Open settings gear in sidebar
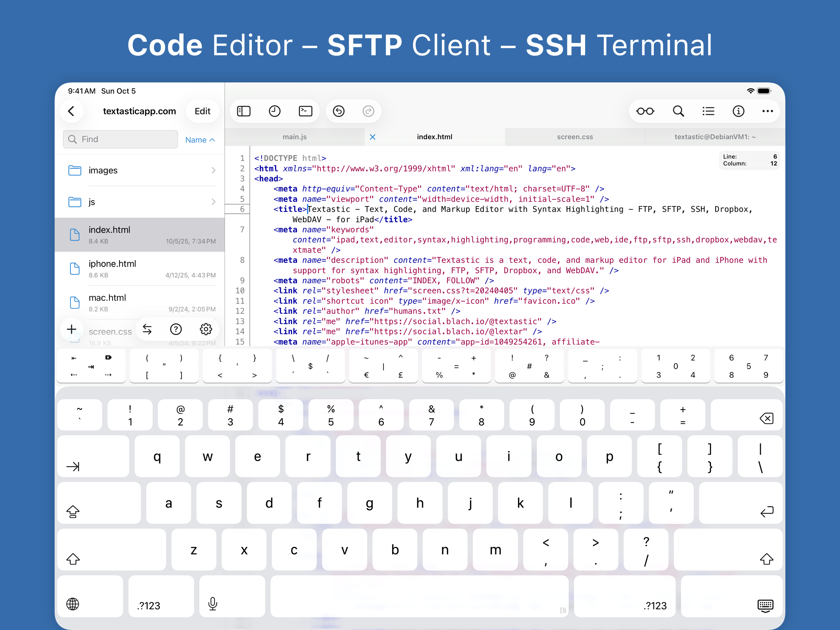The image size is (840, 630). click(x=206, y=329)
